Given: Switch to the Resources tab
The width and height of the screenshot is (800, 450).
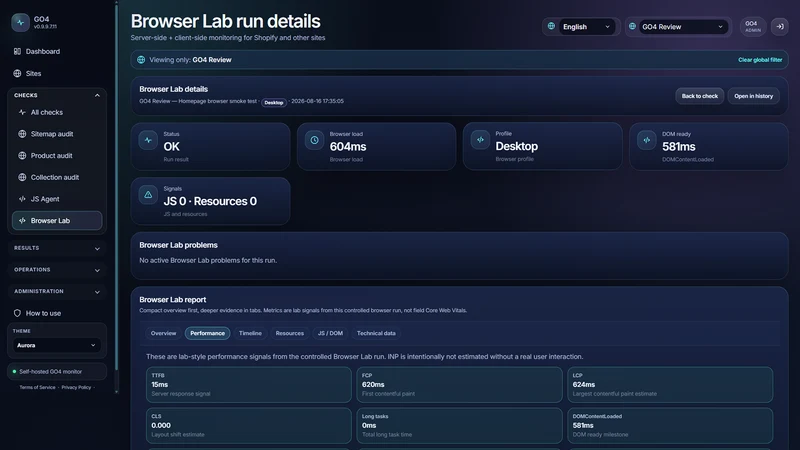Looking at the screenshot, I should click(x=289, y=333).
